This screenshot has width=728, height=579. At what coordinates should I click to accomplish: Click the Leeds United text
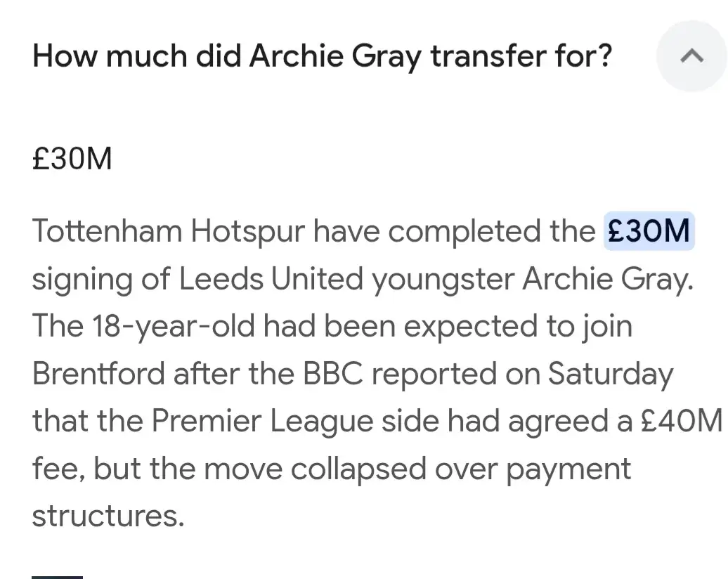click(271, 280)
